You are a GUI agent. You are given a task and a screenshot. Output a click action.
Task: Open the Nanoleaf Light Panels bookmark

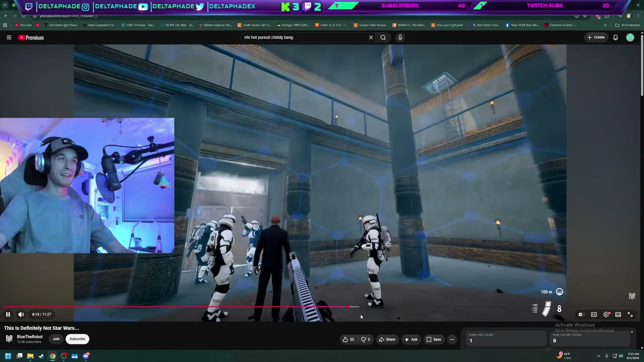point(61,25)
